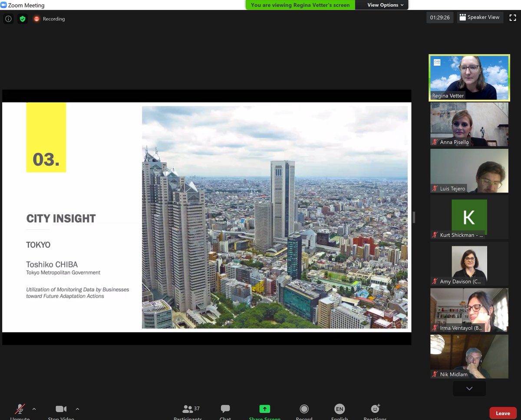
Task: Open meeting information icon
Action: point(8,19)
